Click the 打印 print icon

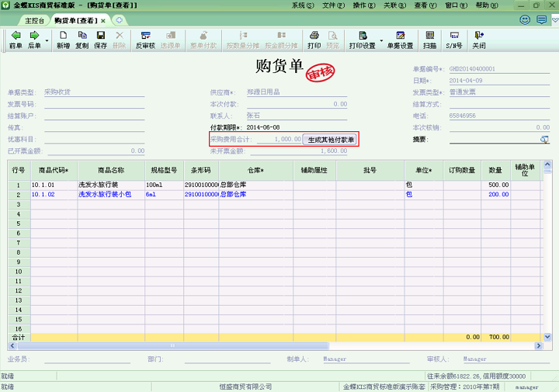pos(314,36)
